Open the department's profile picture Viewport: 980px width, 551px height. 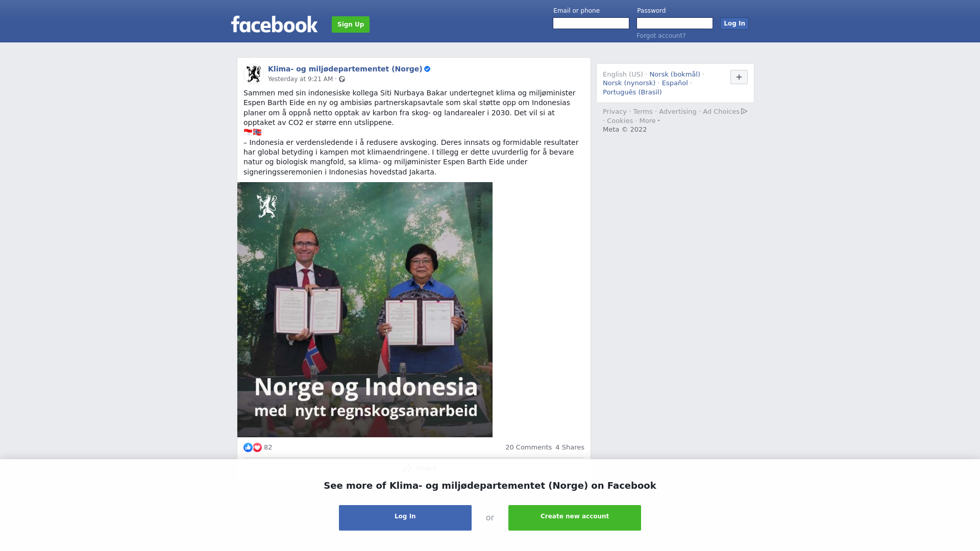pos(254,74)
